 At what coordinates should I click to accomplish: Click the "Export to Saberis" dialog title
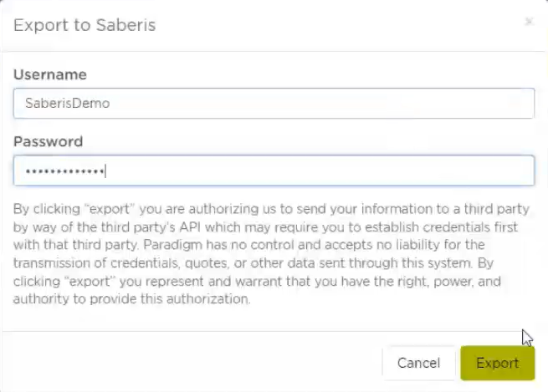click(x=85, y=25)
